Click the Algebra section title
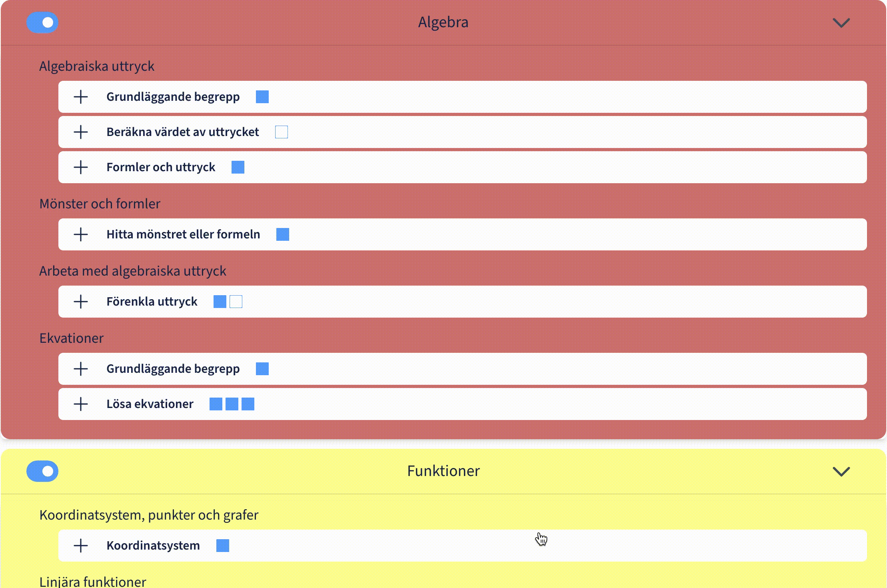The image size is (887, 588). click(x=443, y=22)
